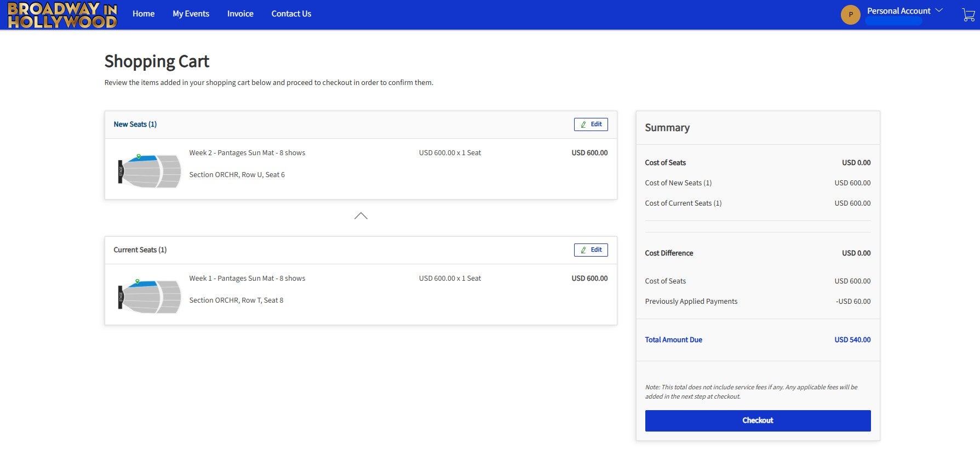Click the Checkout button

pyautogui.click(x=758, y=421)
